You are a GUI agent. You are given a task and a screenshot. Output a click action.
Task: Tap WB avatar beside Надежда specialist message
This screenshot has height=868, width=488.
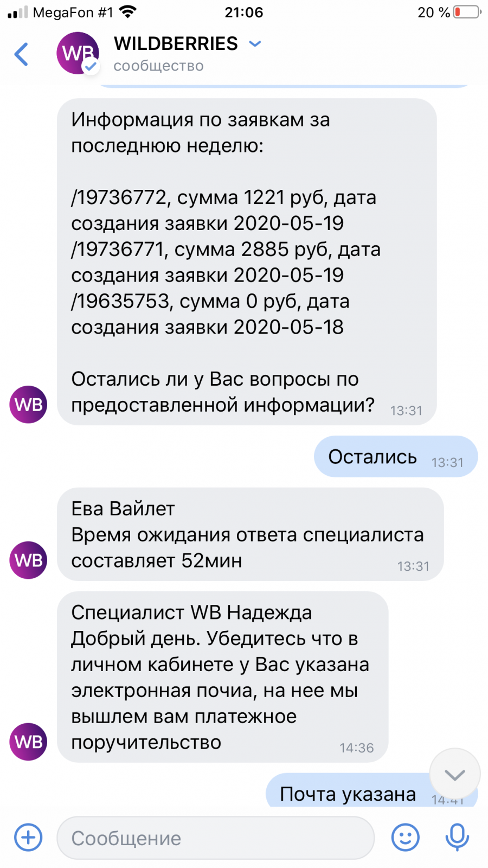pos(28,742)
